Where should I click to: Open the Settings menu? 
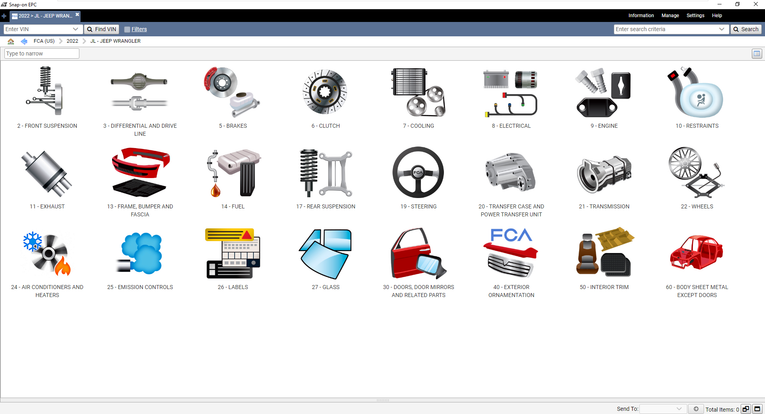pos(695,16)
